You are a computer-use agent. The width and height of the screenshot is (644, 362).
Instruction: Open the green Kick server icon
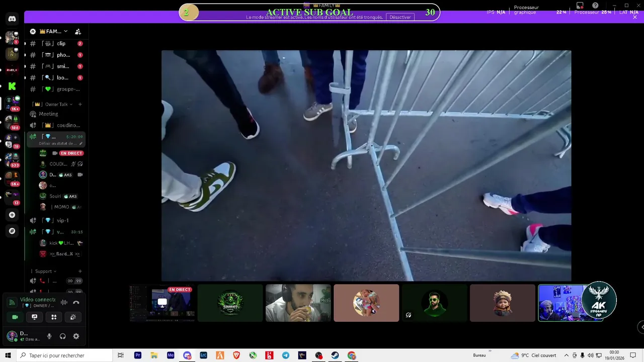click(x=12, y=86)
